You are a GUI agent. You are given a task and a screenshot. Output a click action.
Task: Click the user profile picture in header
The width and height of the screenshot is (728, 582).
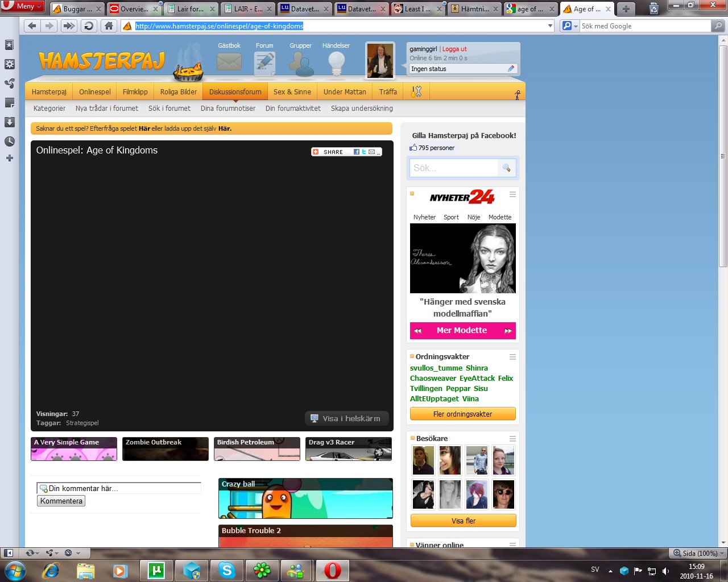pos(380,60)
